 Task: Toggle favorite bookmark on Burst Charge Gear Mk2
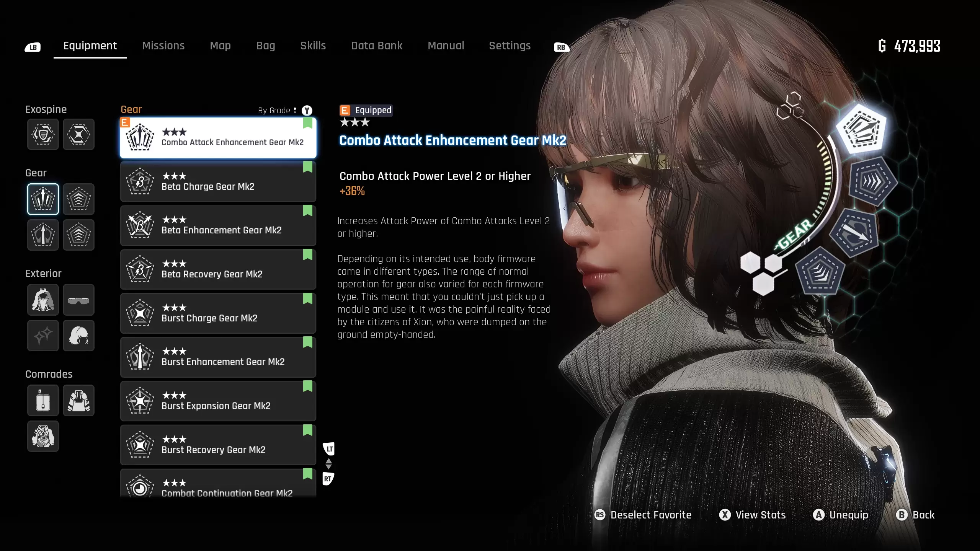[x=308, y=298]
